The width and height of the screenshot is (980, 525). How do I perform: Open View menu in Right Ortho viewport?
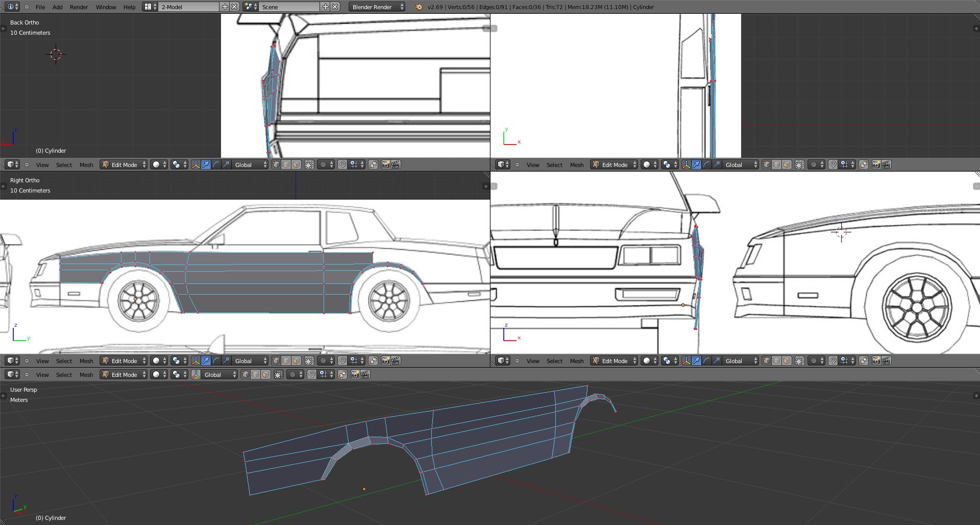42,361
